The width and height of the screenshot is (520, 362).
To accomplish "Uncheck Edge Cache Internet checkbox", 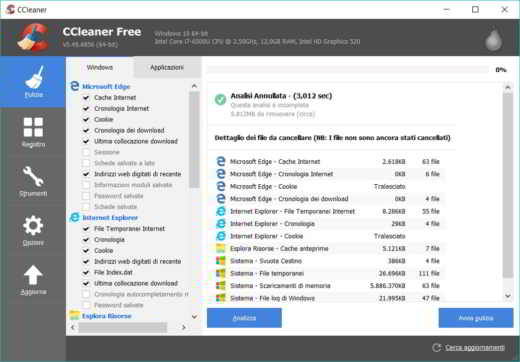I will point(86,98).
